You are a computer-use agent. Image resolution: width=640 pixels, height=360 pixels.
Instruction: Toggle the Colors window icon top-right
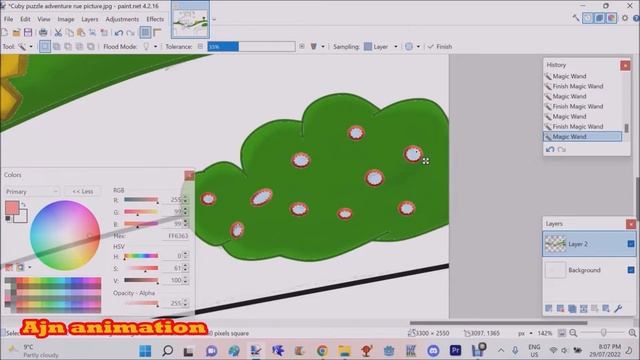(x=611, y=18)
